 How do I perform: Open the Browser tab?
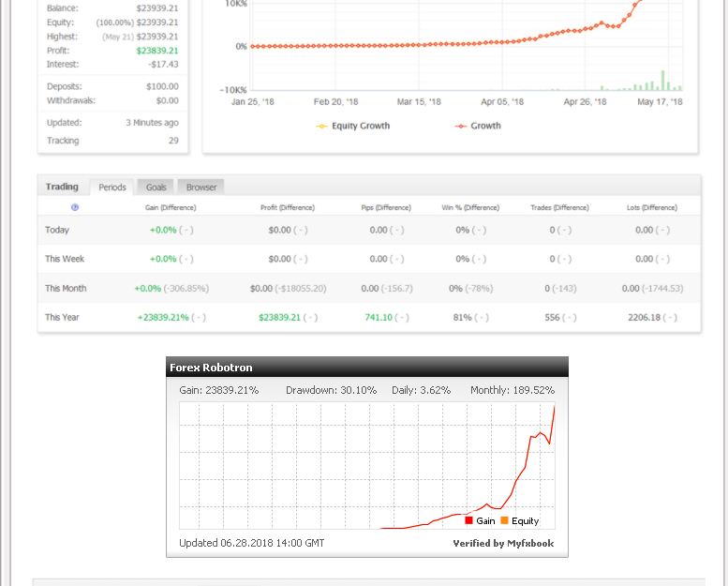click(201, 188)
